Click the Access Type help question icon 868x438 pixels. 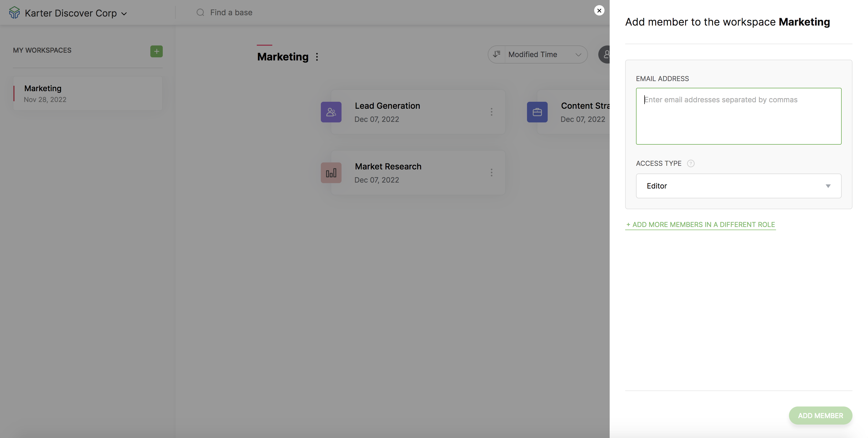coord(691,163)
